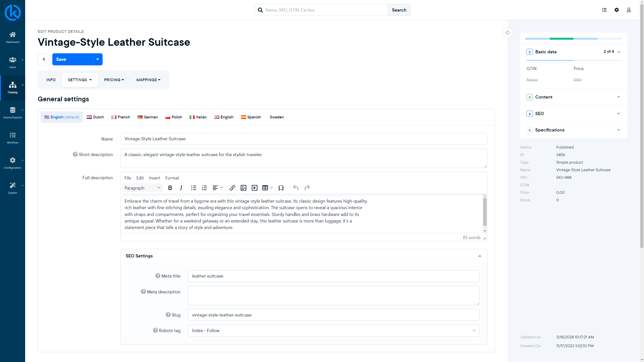Show Short description help tooltip
Image resolution: width=644 pixels, height=362 pixels.
[x=75, y=154]
